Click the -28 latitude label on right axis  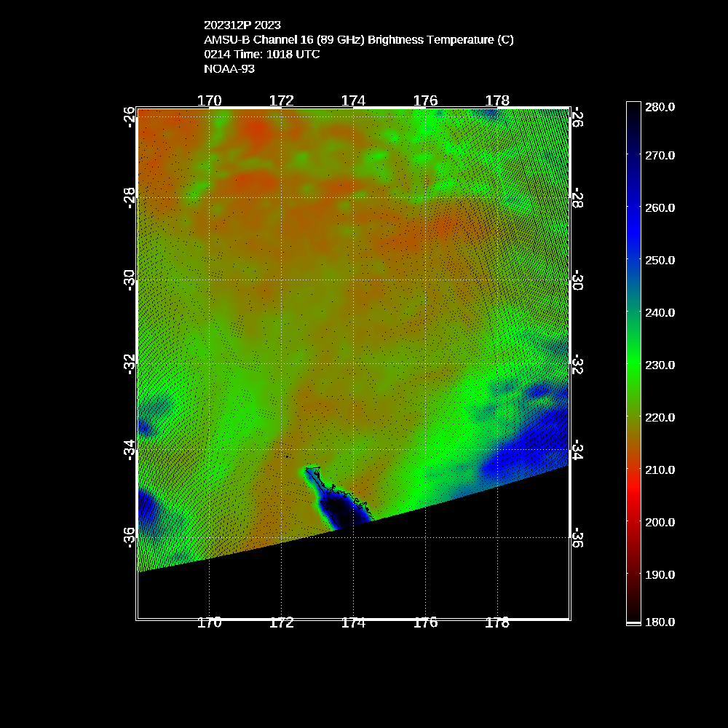(577, 198)
